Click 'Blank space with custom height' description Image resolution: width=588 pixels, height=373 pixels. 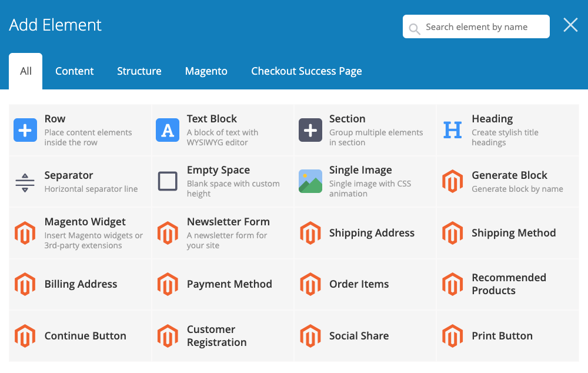pyautogui.click(x=233, y=189)
